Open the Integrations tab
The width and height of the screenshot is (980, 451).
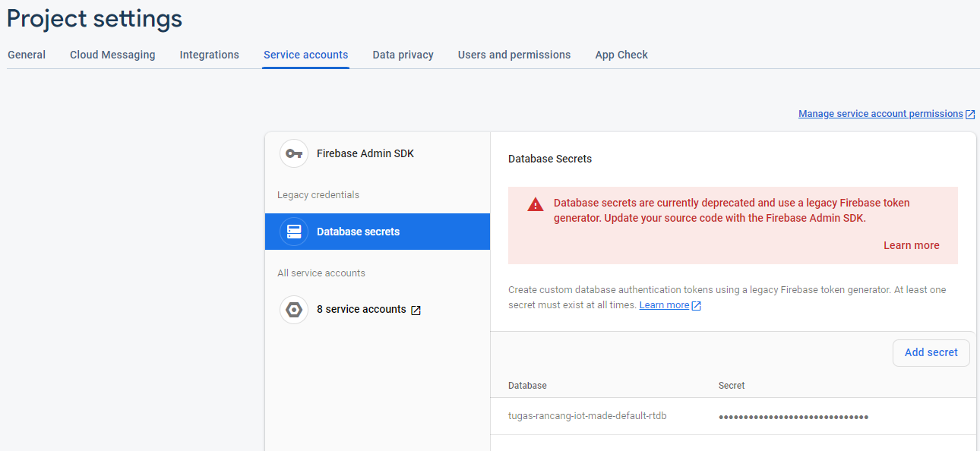(x=209, y=55)
